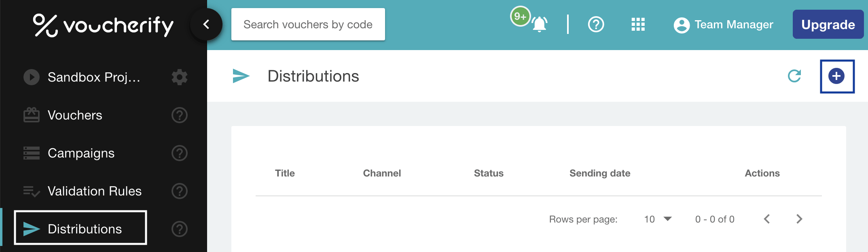868x252 pixels.
Task: Show help for Validation Rules item
Action: click(180, 191)
